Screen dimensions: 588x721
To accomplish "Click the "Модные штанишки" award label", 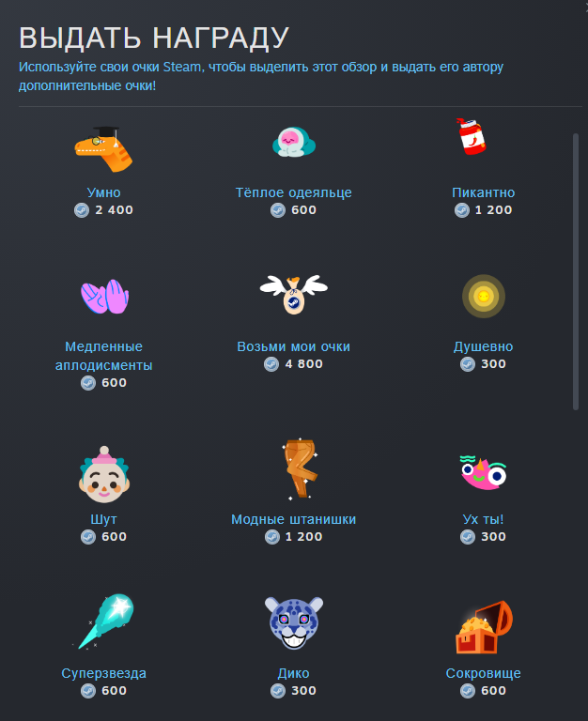I will 294,519.
